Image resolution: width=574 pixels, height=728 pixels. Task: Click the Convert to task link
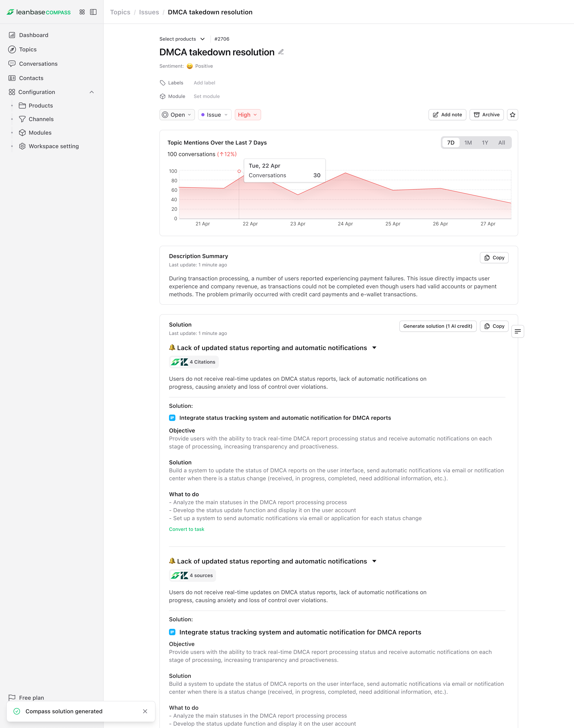[x=187, y=529]
